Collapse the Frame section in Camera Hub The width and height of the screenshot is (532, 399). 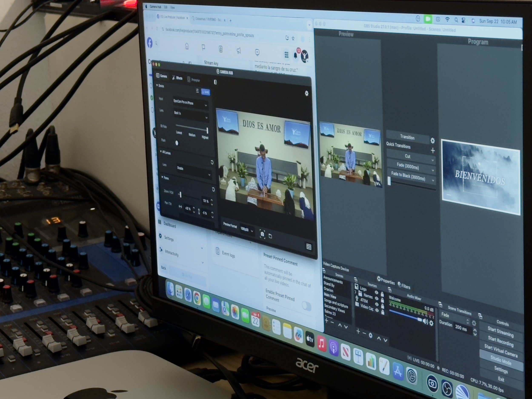click(162, 177)
